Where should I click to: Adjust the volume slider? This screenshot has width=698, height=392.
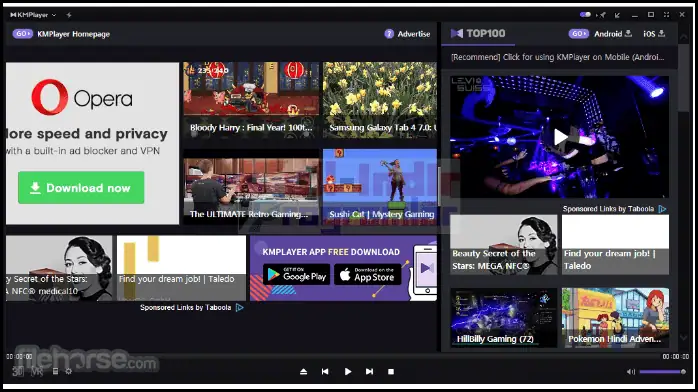[662, 372]
